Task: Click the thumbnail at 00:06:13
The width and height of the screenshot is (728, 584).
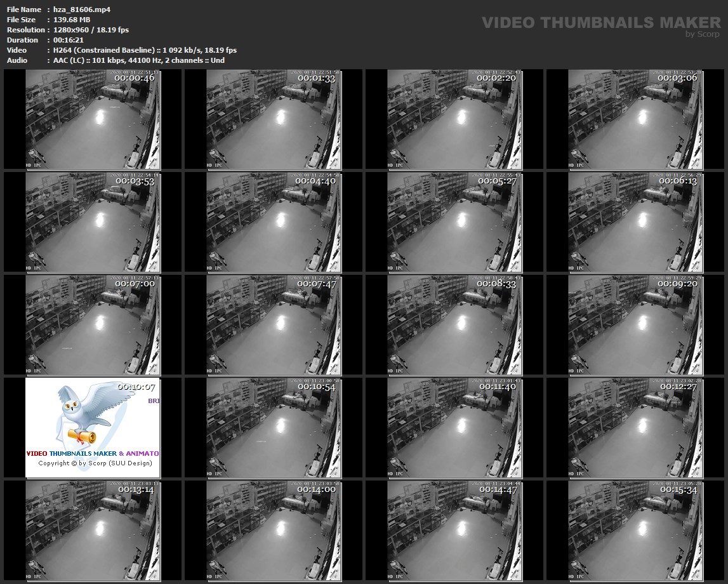Action: [635, 222]
